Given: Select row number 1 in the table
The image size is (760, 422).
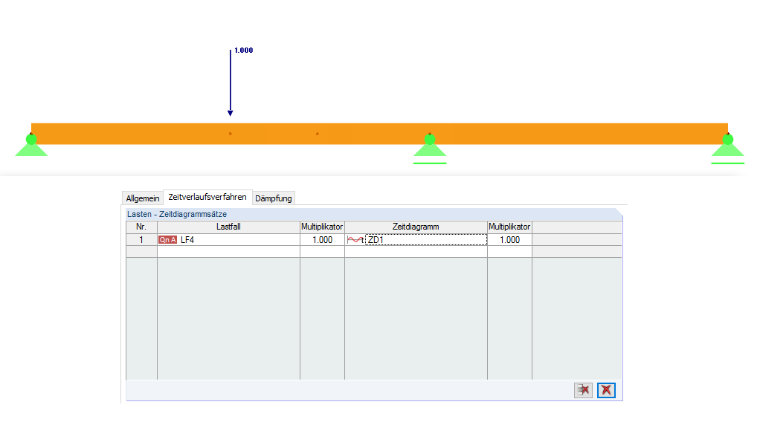Looking at the screenshot, I should (x=142, y=240).
